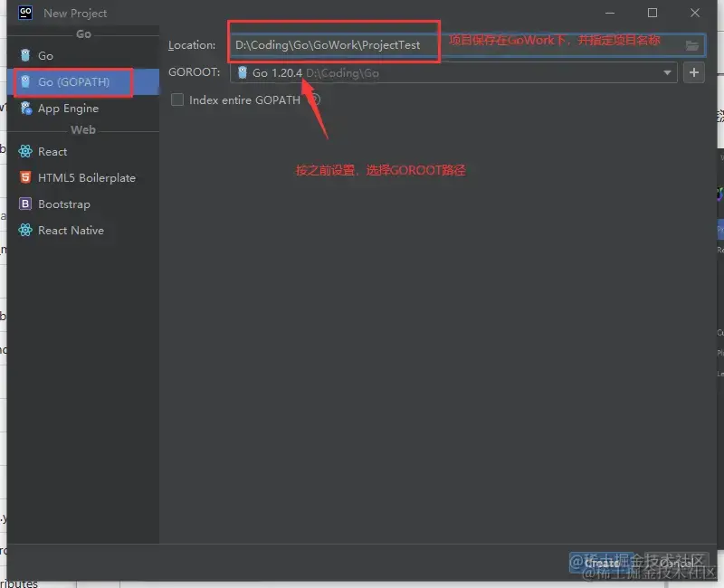Close the New Project dialog

(x=695, y=13)
